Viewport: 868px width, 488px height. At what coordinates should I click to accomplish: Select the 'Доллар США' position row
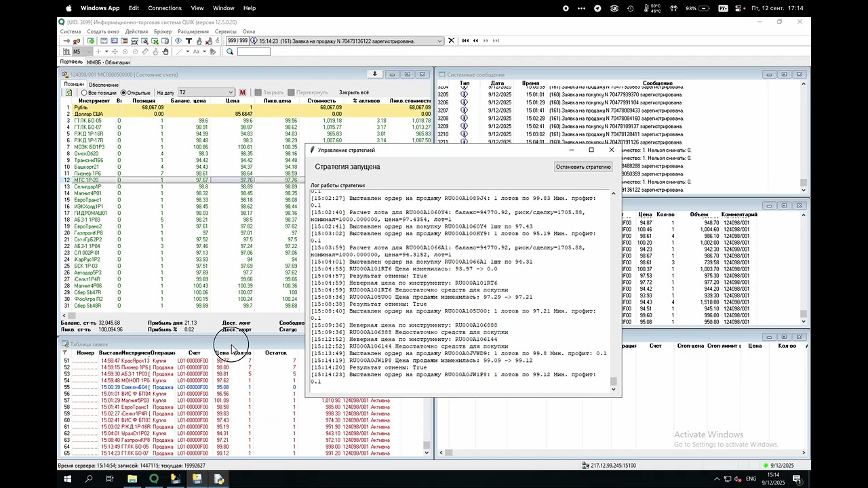point(247,114)
